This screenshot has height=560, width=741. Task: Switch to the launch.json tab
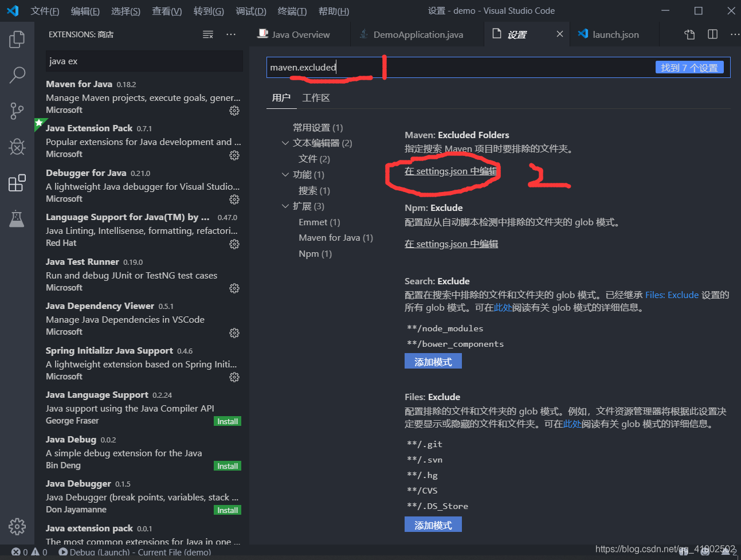point(614,34)
